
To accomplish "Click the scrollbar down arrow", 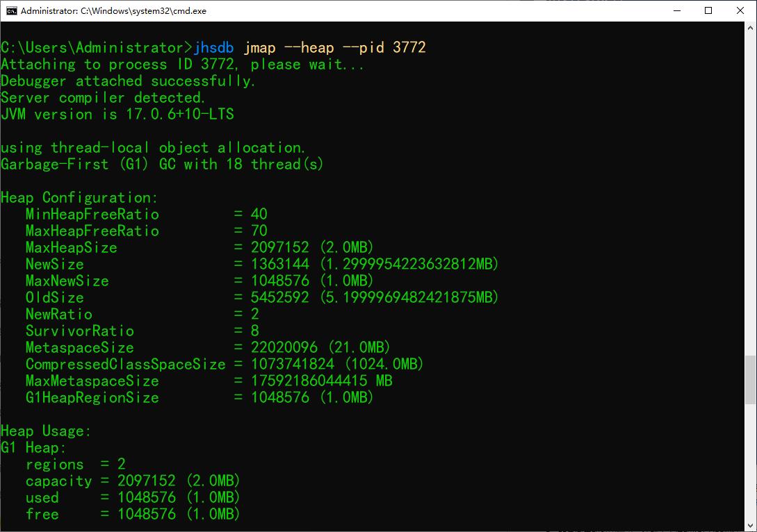I will [x=750, y=526].
